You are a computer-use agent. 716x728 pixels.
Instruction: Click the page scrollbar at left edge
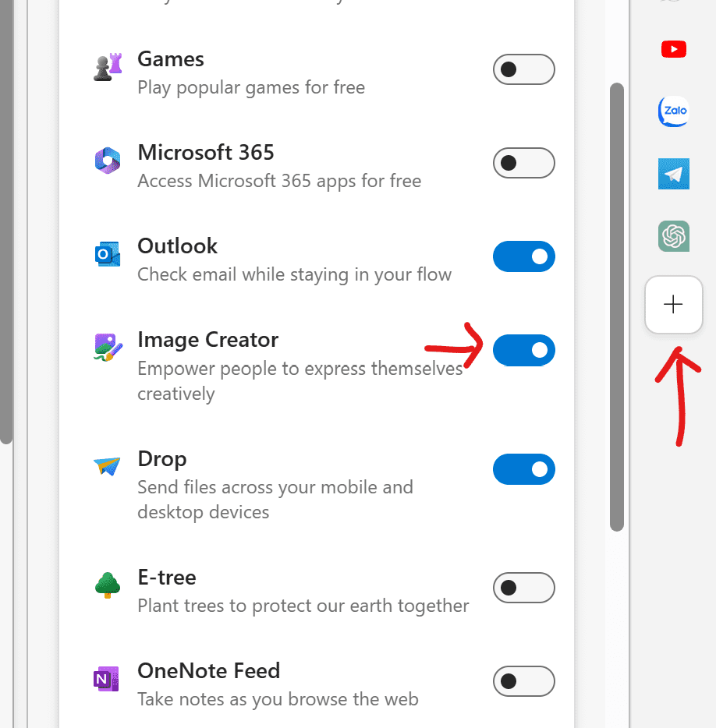tap(6, 222)
